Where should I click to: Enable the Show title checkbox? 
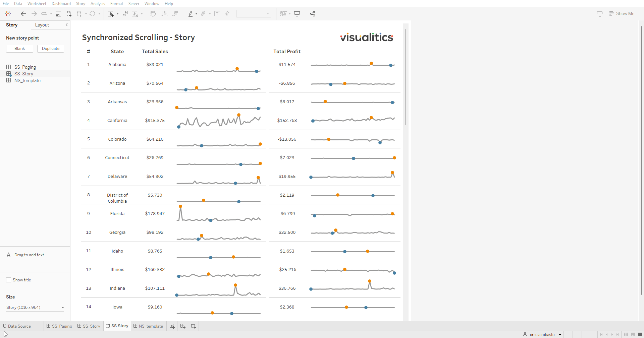tap(9, 280)
